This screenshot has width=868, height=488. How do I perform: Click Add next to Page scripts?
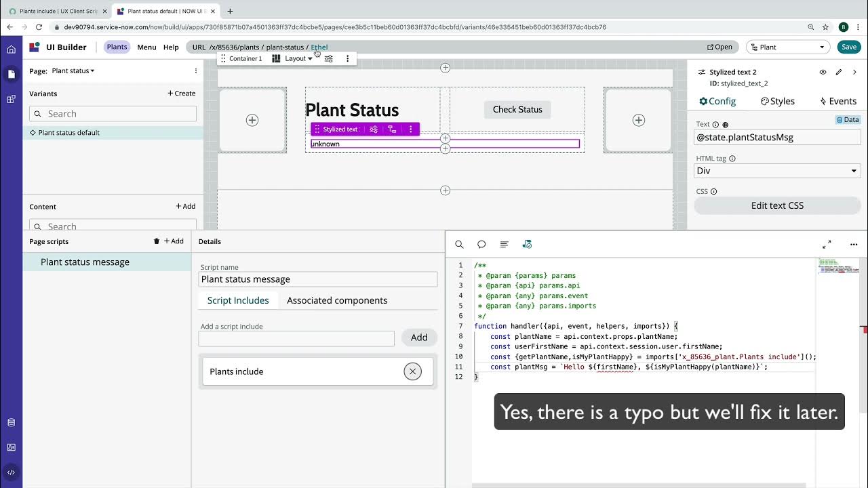click(x=174, y=241)
